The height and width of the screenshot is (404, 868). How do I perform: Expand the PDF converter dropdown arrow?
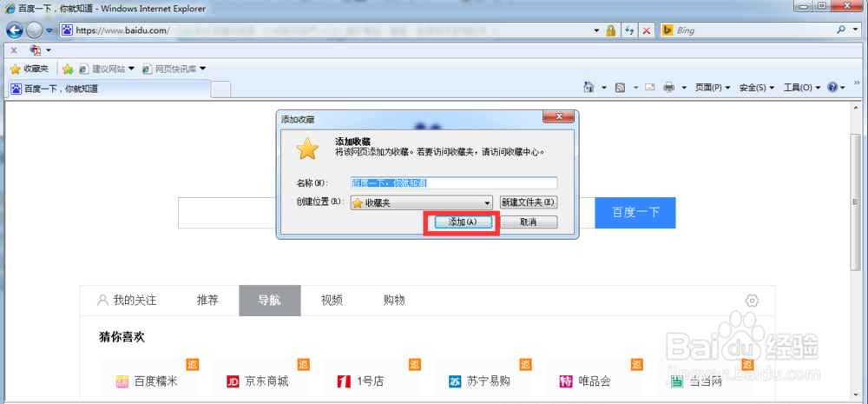[49, 50]
